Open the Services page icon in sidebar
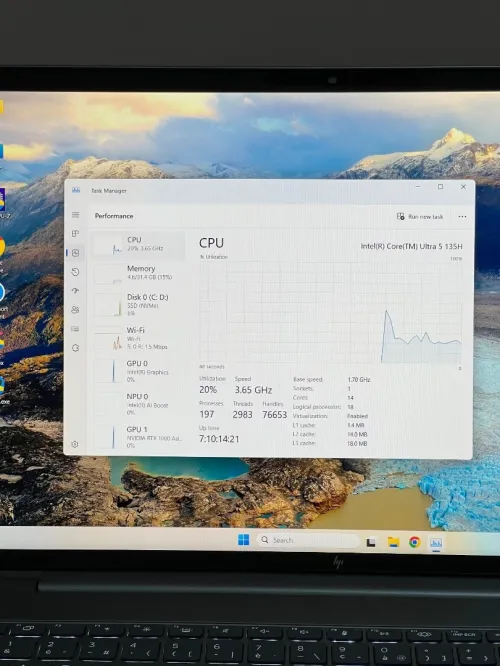Viewport: 500px width, 666px height. (x=76, y=348)
